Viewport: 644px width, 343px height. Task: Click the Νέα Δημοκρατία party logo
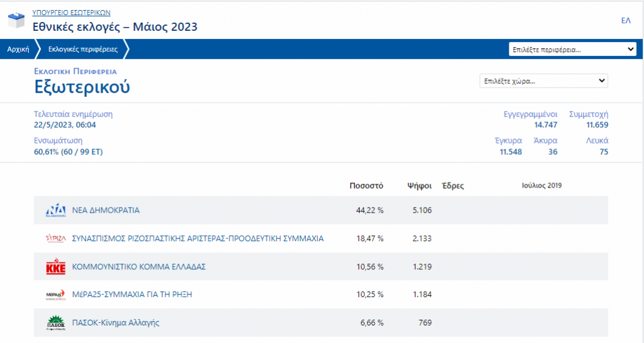coord(56,210)
